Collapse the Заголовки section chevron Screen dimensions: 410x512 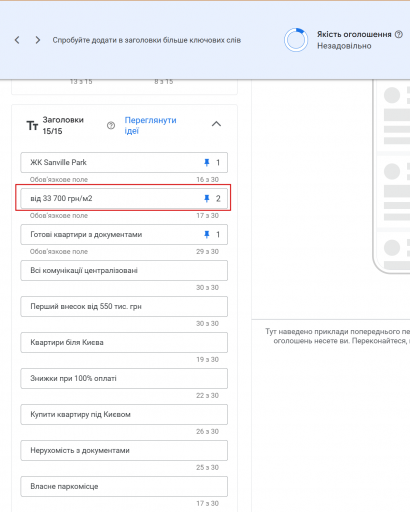pos(216,124)
